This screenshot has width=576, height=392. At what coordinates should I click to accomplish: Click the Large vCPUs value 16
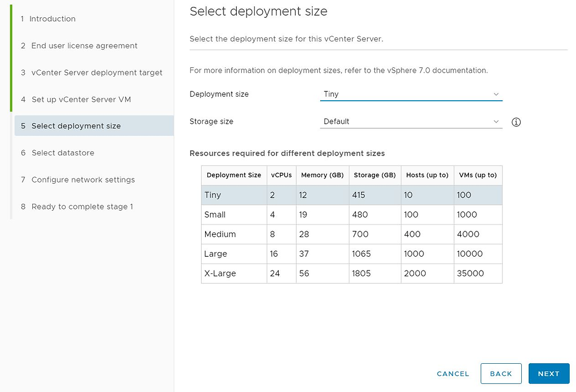274,254
